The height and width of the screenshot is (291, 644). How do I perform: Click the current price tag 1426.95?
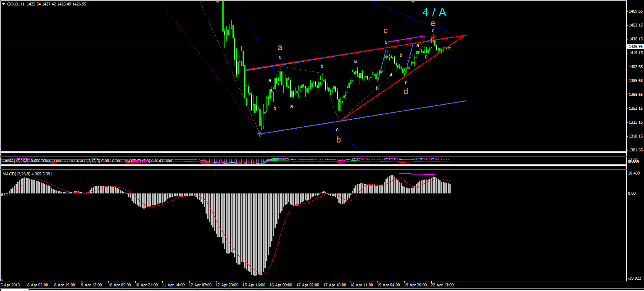pos(635,47)
